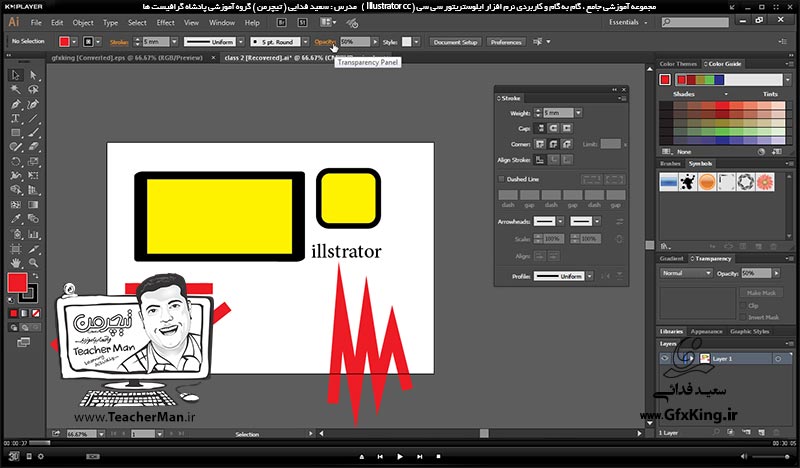Screen dimensions: 800x468
Task: Toggle Layer 1 visibility eye
Action: coord(664,359)
